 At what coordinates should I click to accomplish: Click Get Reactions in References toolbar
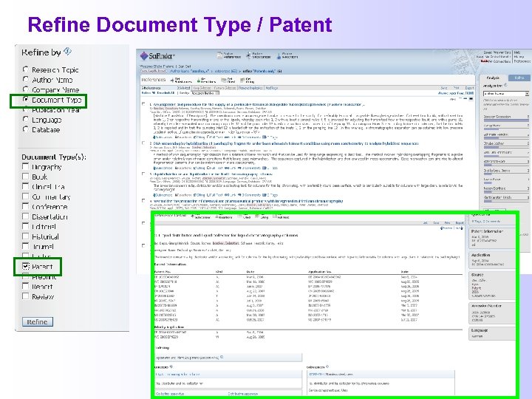[x=207, y=80]
